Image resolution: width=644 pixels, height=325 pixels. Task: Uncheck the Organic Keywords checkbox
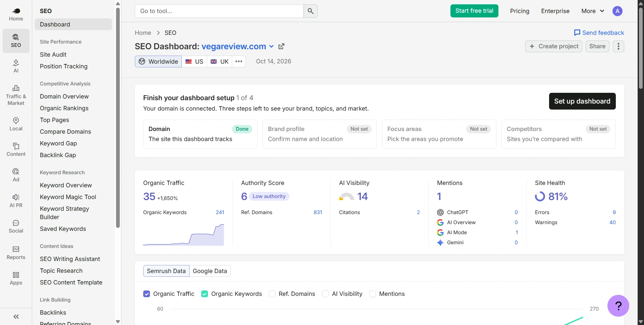[x=205, y=294]
